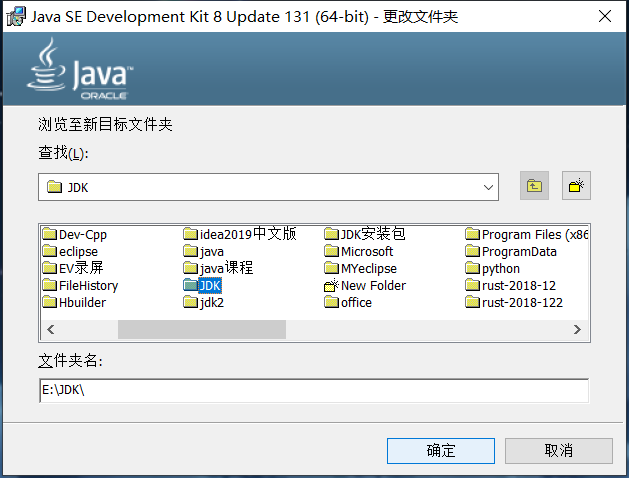Select the java folder
The image size is (629, 478).
click(204, 252)
